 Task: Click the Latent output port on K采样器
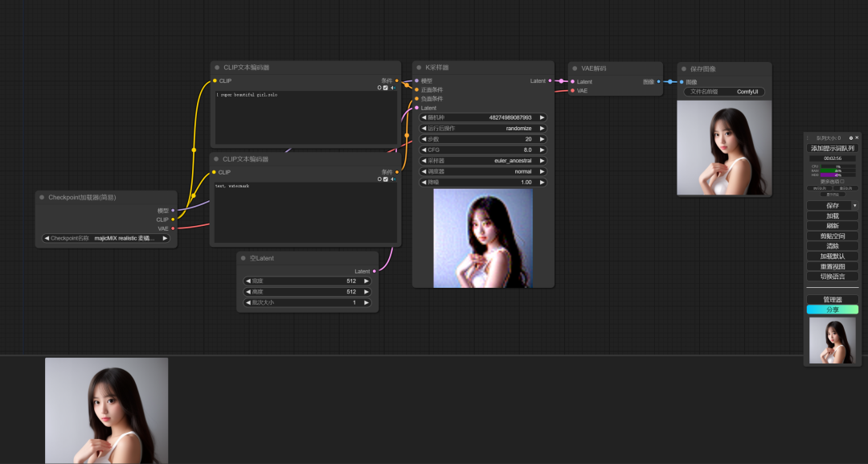pyautogui.click(x=550, y=81)
